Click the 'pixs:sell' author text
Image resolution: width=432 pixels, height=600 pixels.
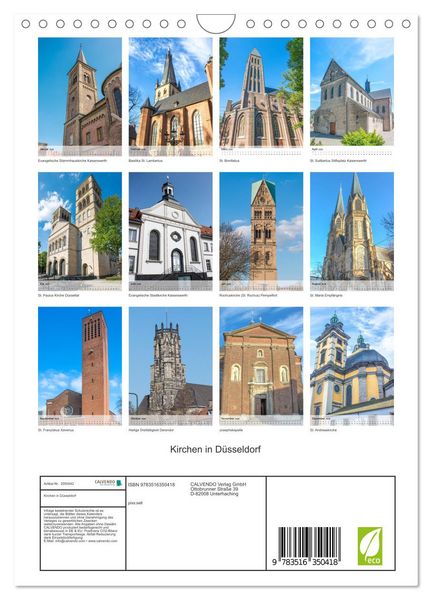pyautogui.click(x=135, y=503)
